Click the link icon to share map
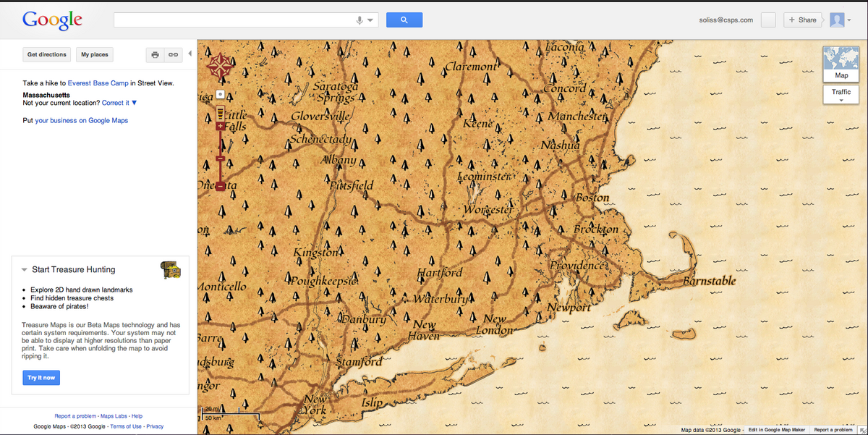Image resolution: width=868 pixels, height=435 pixels. pyautogui.click(x=173, y=55)
